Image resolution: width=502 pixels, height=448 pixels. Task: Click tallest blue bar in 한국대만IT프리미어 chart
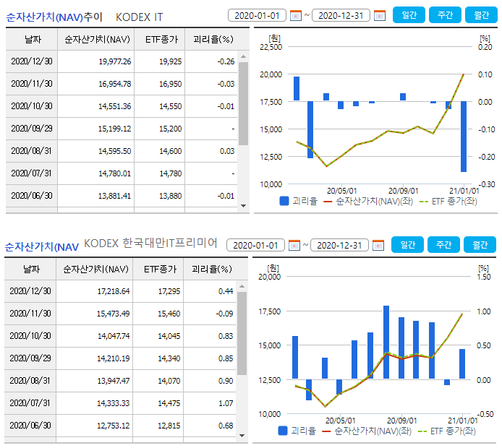(x=386, y=343)
